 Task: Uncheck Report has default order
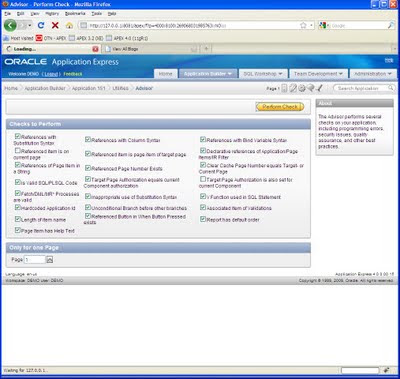click(203, 219)
